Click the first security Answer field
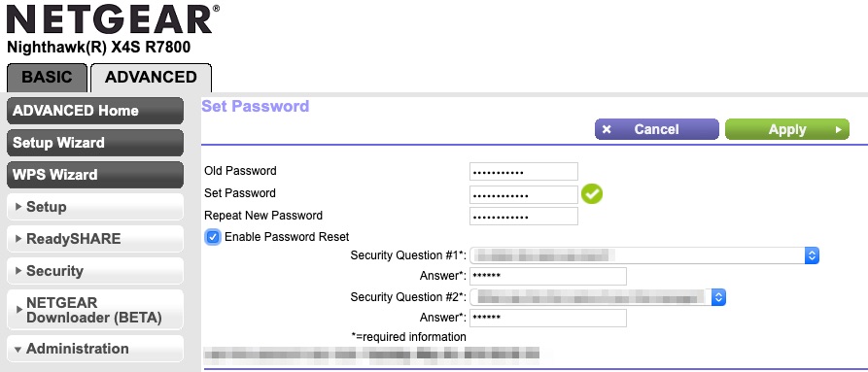Image resolution: width=868 pixels, height=372 pixels. (548, 276)
